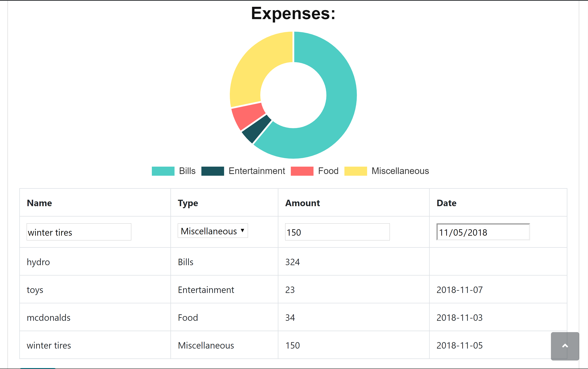
Task: Click the Entertainment legend label text
Action: [257, 171]
